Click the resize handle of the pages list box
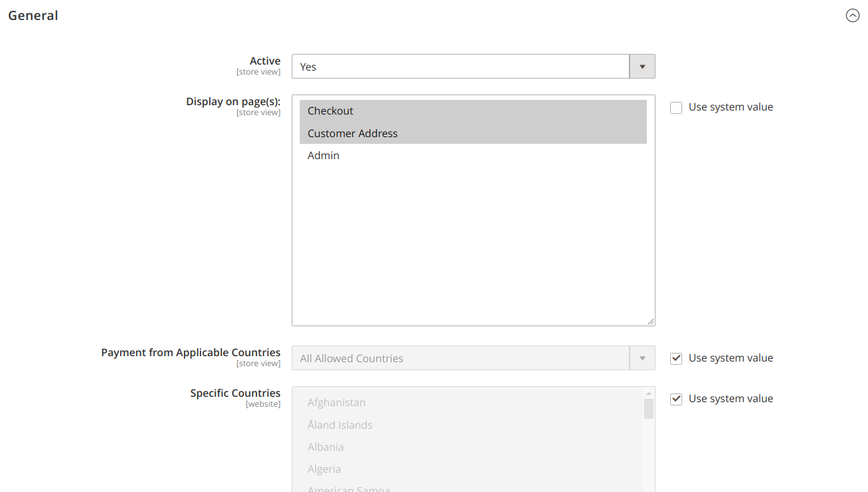The height and width of the screenshot is (492, 868). pos(651,322)
